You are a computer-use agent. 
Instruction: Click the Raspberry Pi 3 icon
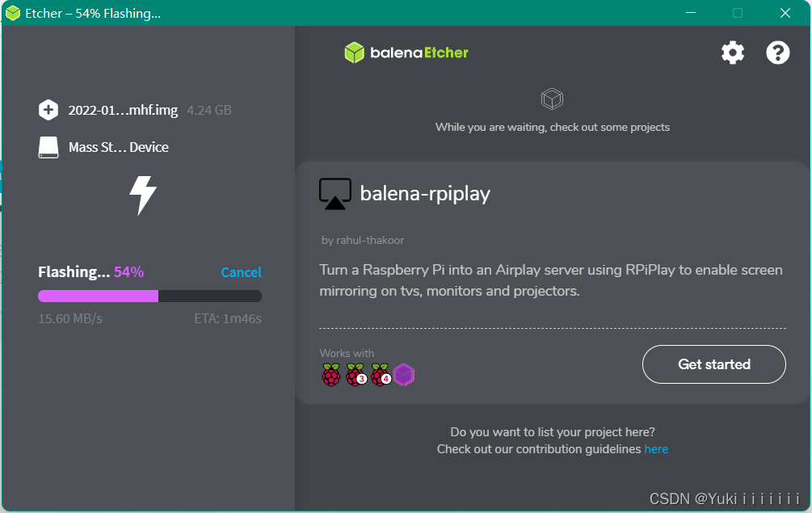point(356,374)
